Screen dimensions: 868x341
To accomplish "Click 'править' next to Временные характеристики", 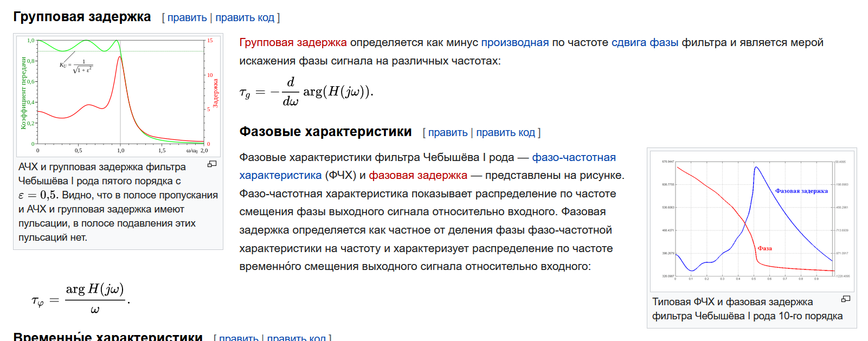I will click(x=239, y=337).
